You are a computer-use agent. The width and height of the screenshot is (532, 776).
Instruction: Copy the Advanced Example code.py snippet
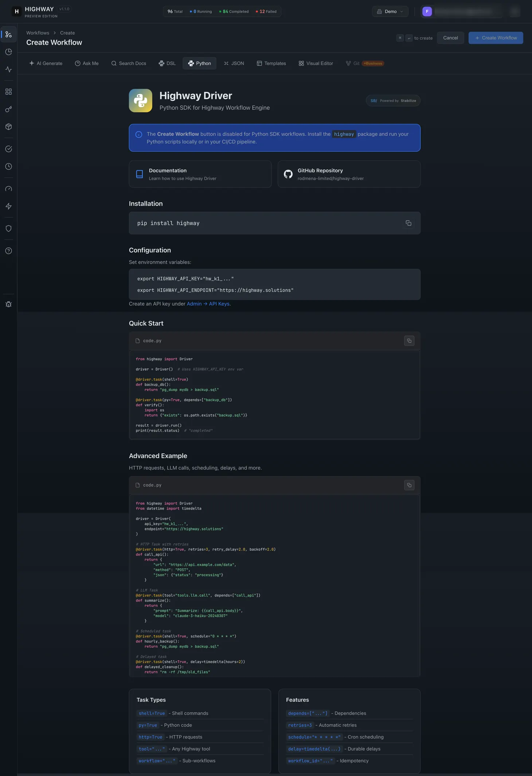pyautogui.click(x=409, y=485)
